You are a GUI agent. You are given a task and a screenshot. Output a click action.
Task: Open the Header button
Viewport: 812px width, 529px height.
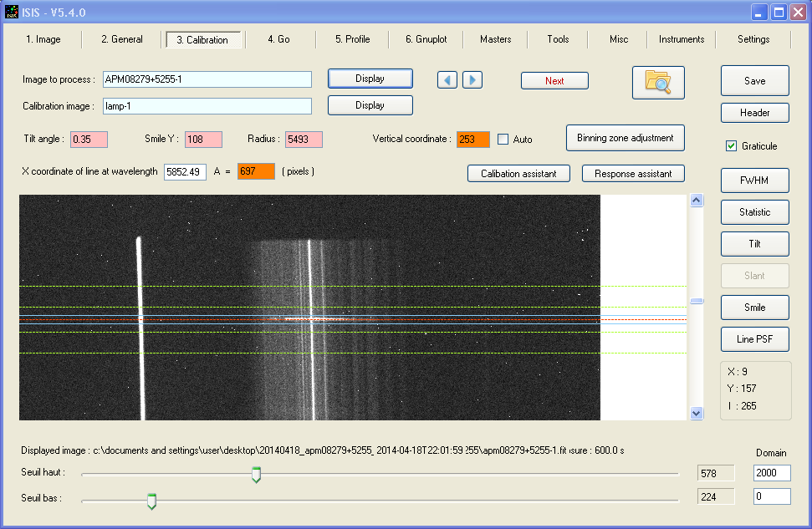754,113
